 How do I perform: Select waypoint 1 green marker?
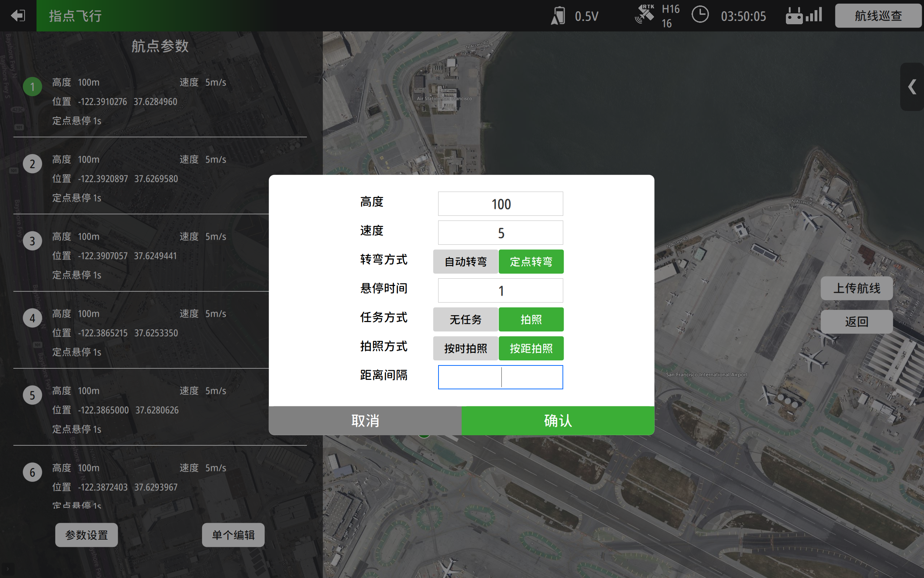(x=33, y=87)
